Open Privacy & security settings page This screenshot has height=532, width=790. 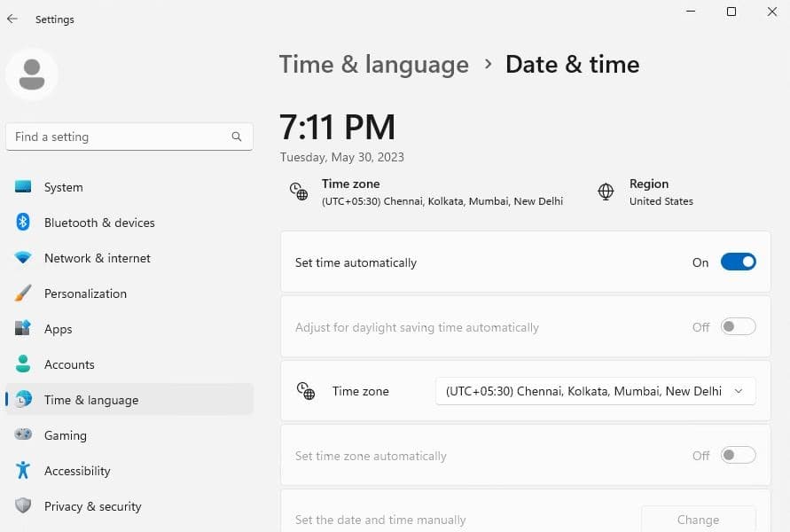pyautogui.click(x=93, y=506)
